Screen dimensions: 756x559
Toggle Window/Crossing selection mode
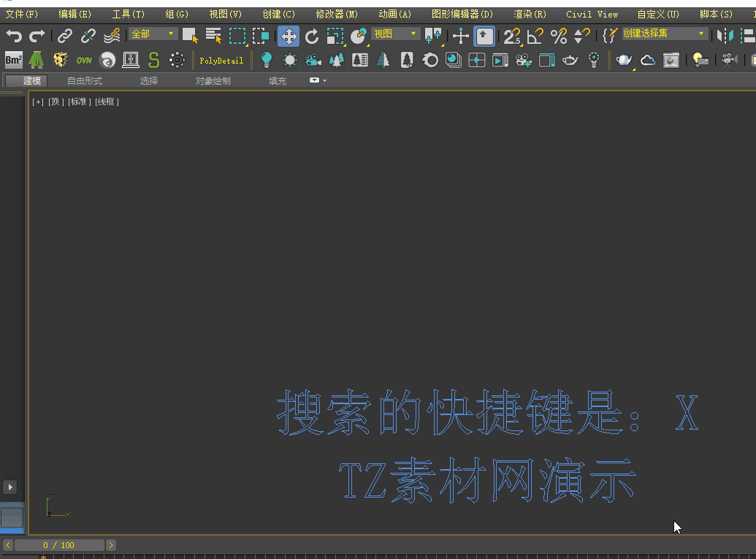261,36
